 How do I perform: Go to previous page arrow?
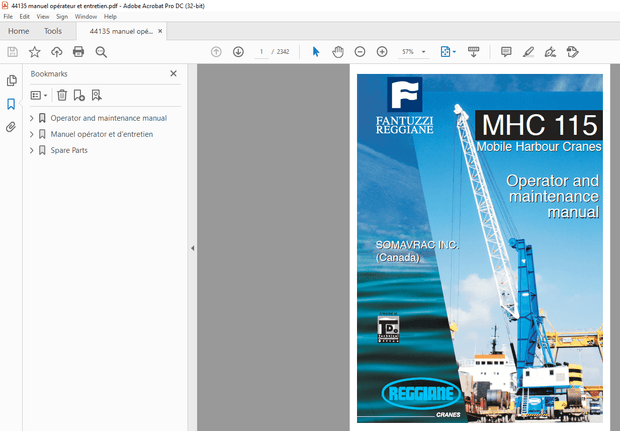pyautogui.click(x=216, y=52)
